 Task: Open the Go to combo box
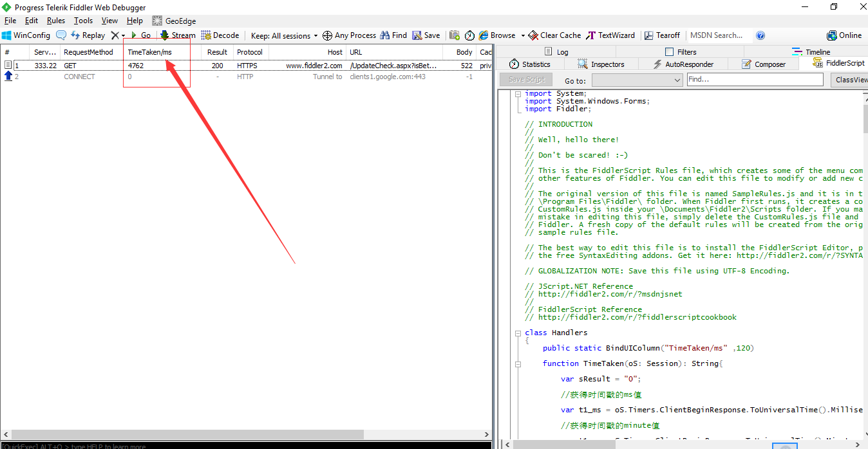pos(637,80)
